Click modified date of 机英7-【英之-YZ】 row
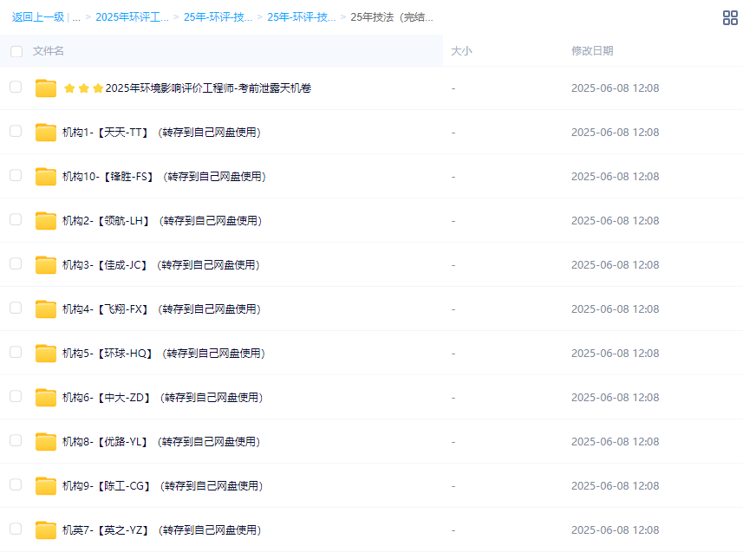The width and height of the screenshot is (756, 552). pyautogui.click(x=616, y=530)
